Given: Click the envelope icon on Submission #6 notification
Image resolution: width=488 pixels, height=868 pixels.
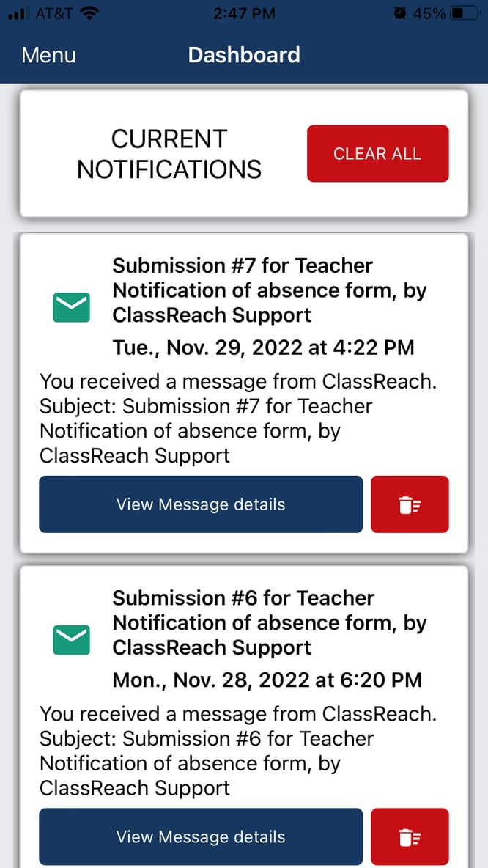Looking at the screenshot, I should point(70,639).
